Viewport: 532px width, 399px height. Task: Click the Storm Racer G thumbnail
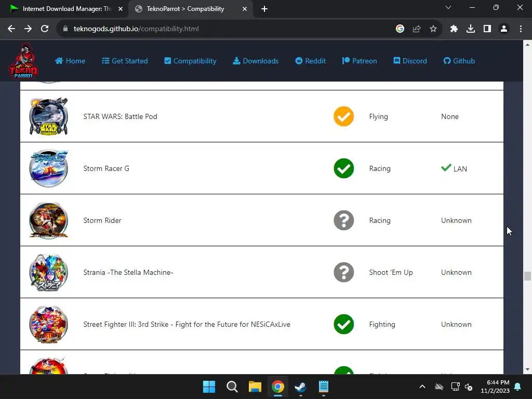point(48,168)
